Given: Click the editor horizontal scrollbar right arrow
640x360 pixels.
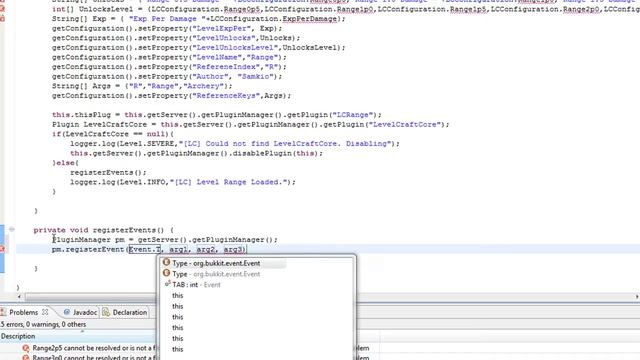Looking at the screenshot, I should pyautogui.click(x=637, y=297).
